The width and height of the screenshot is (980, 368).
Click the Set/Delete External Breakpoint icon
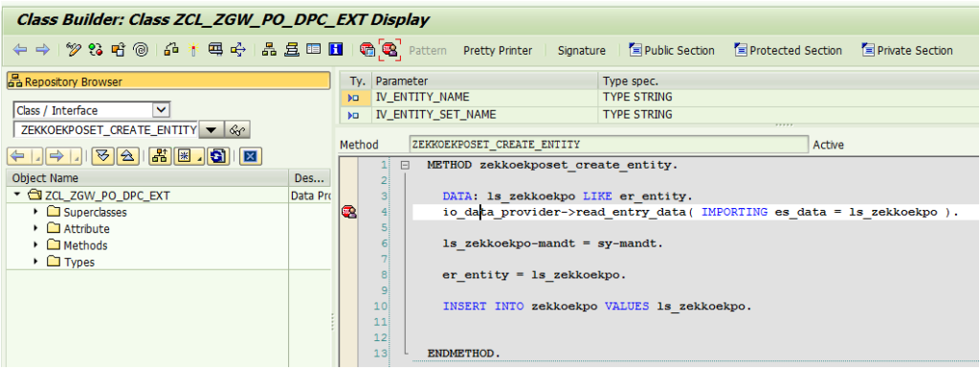390,51
